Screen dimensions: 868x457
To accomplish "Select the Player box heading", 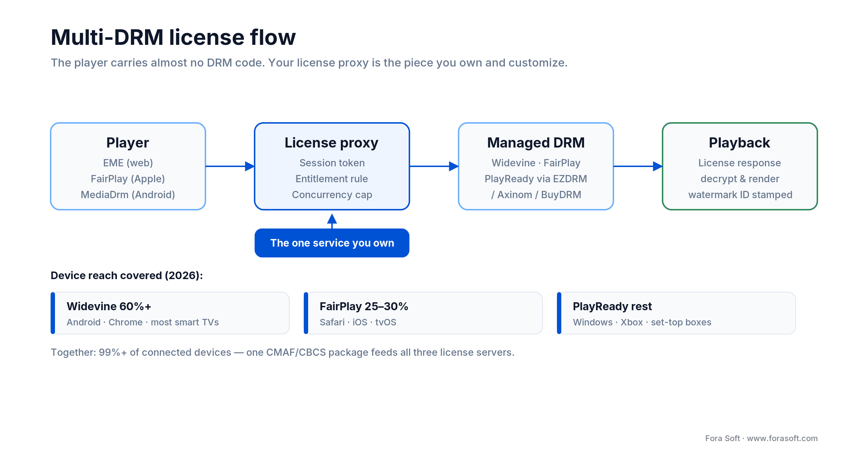I will 128,143.
